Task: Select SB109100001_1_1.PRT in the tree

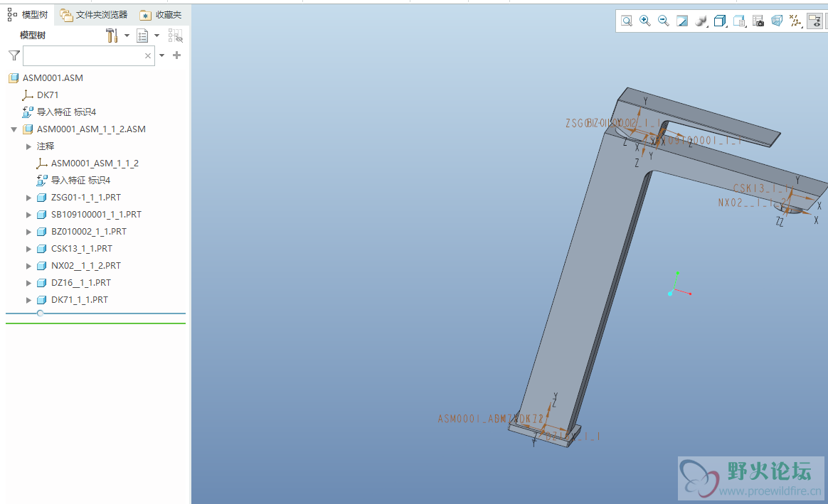Action: [x=96, y=215]
